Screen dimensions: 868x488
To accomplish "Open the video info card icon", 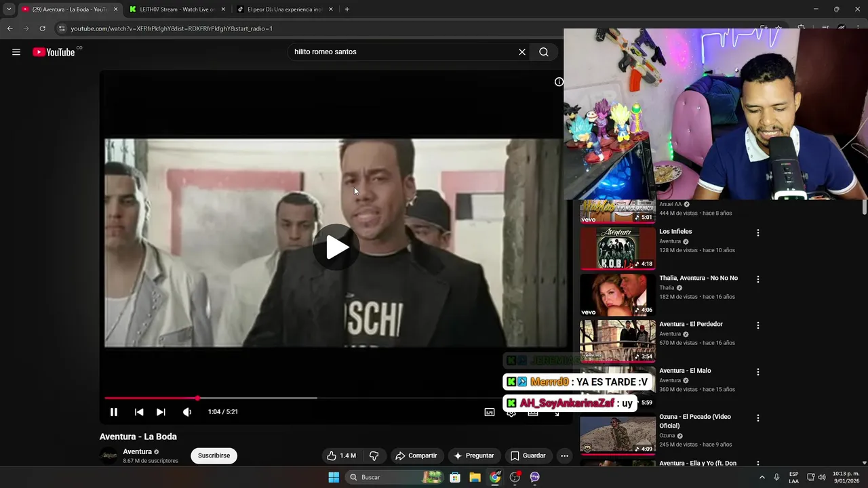I will (x=559, y=82).
